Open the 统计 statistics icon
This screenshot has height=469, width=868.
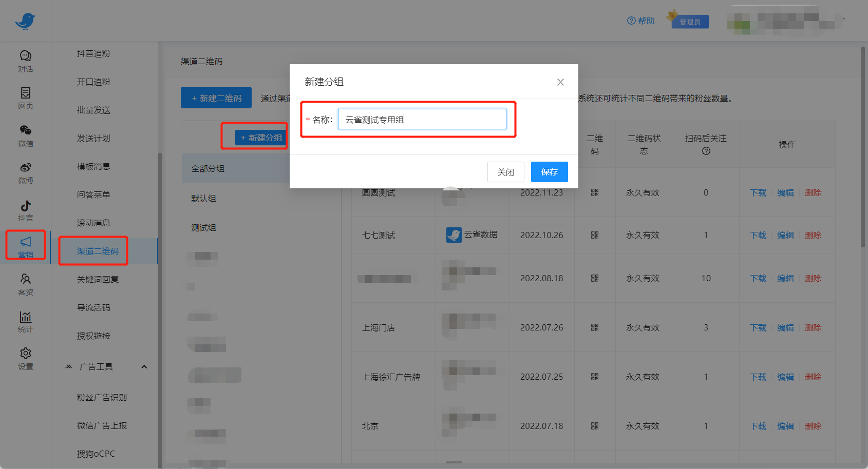pyautogui.click(x=25, y=321)
